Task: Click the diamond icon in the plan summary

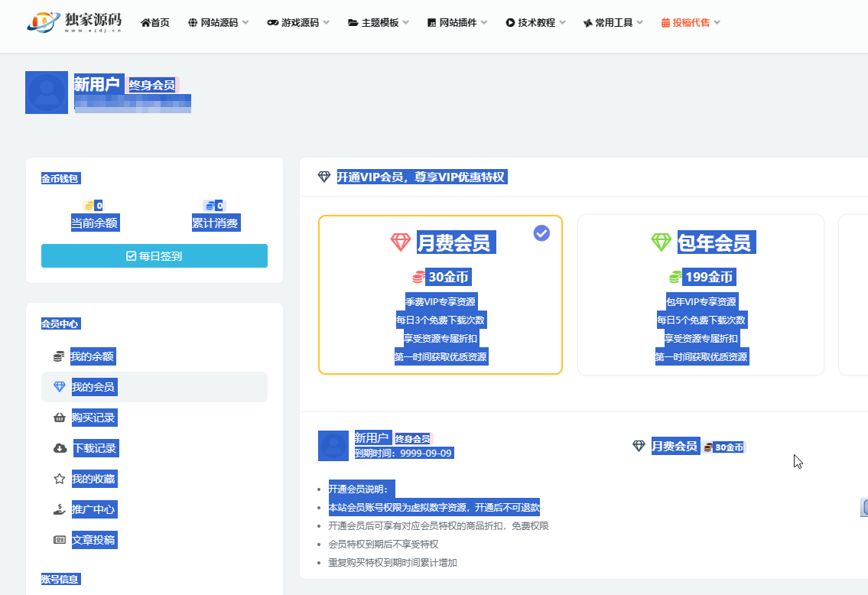Action: coord(639,446)
